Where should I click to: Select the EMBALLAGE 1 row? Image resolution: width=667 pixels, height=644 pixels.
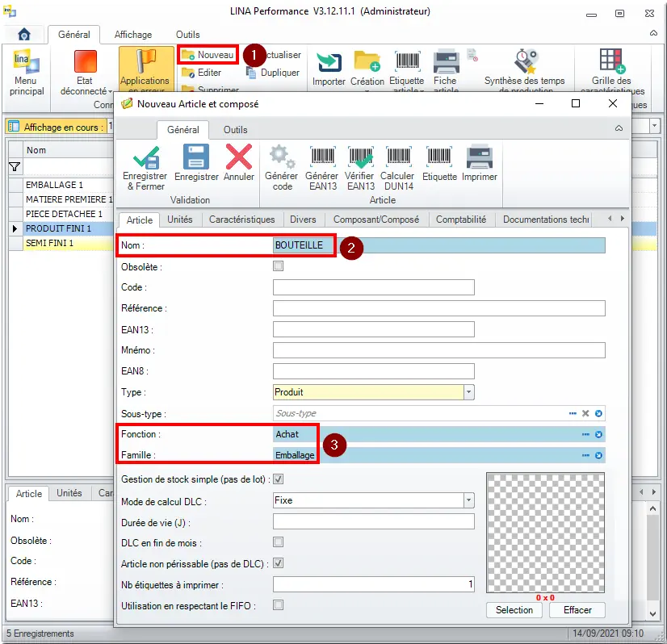point(61,185)
